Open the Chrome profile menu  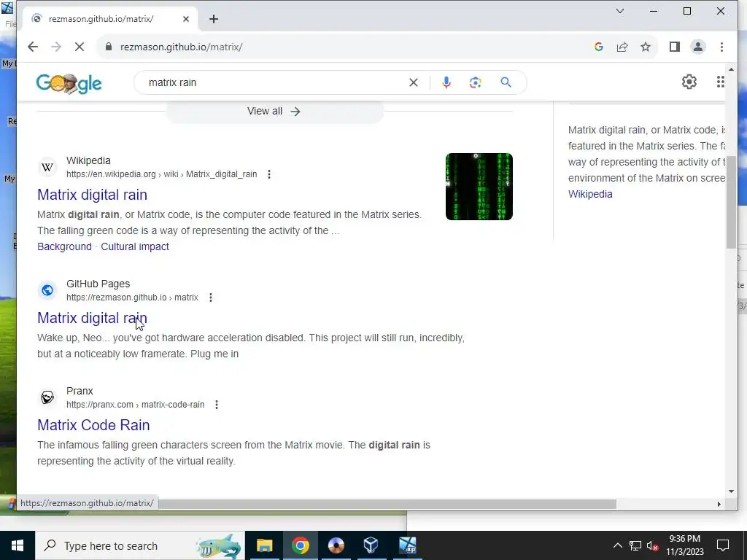(x=698, y=47)
